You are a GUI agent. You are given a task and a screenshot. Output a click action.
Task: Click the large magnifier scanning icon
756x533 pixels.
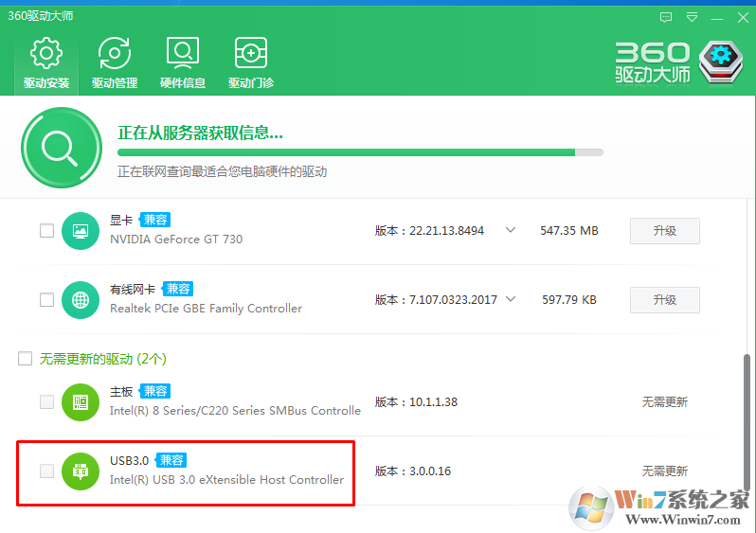(62, 148)
